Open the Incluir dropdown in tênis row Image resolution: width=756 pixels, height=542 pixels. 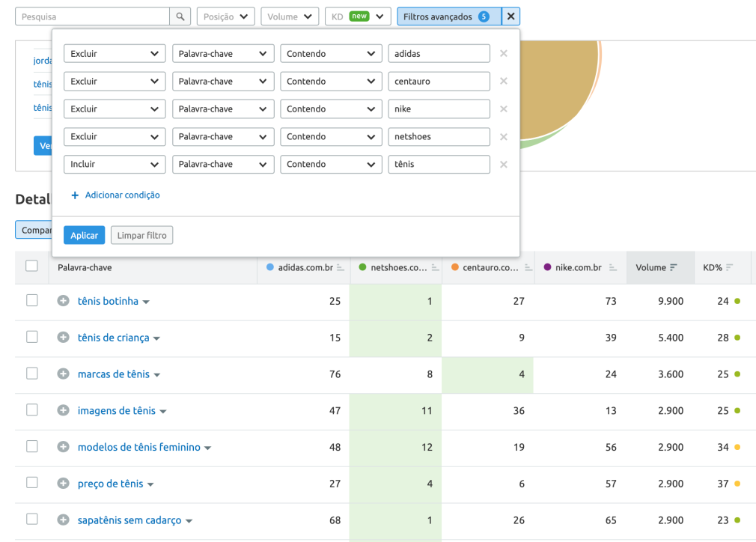115,165
